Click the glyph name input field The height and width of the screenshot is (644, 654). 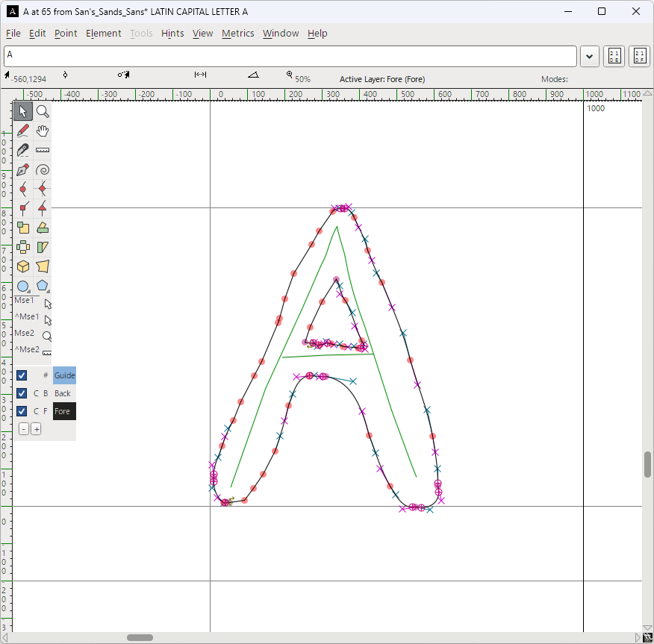290,57
